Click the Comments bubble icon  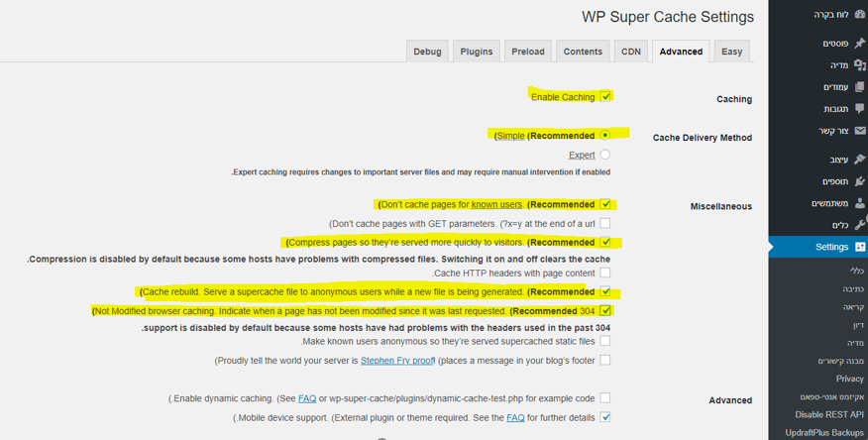(860, 108)
